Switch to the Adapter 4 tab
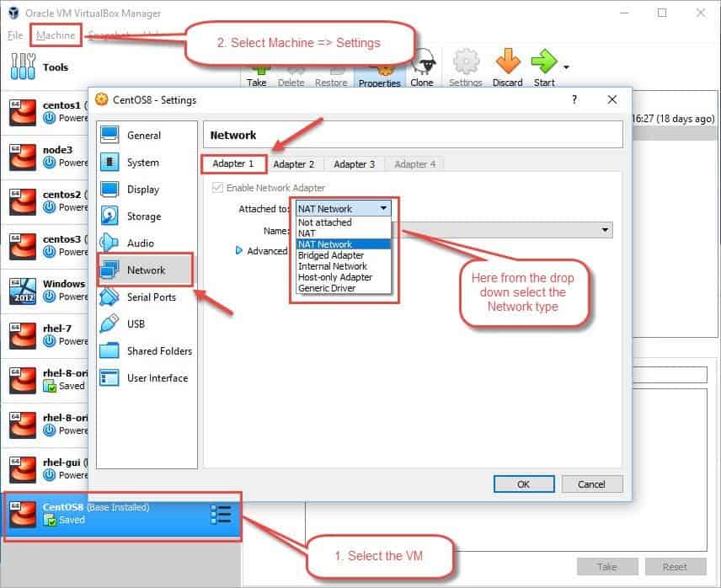 click(415, 164)
